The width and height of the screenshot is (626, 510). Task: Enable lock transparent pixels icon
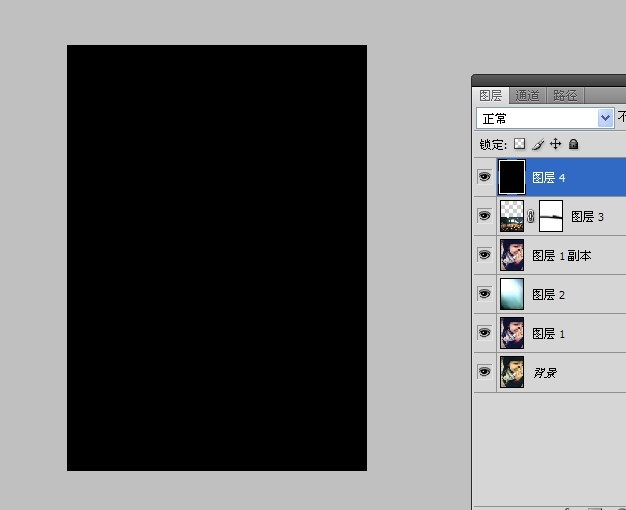pyautogui.click(x=520, y=144)
